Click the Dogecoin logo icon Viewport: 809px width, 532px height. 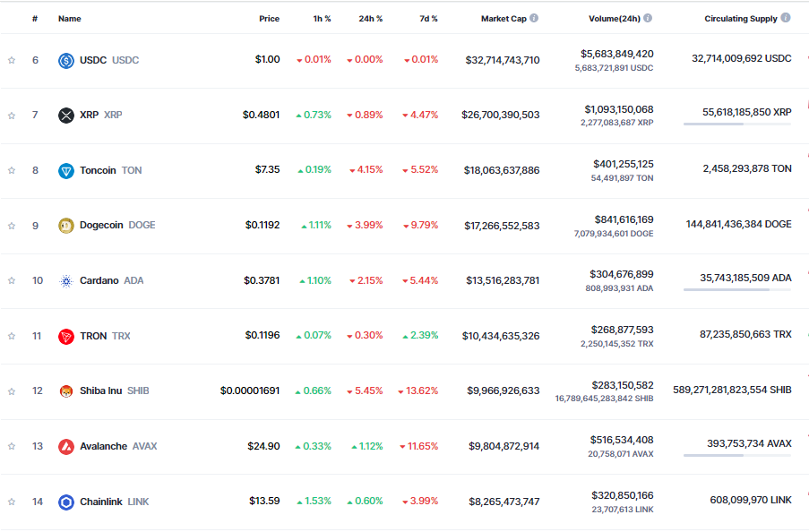[65, 226]
